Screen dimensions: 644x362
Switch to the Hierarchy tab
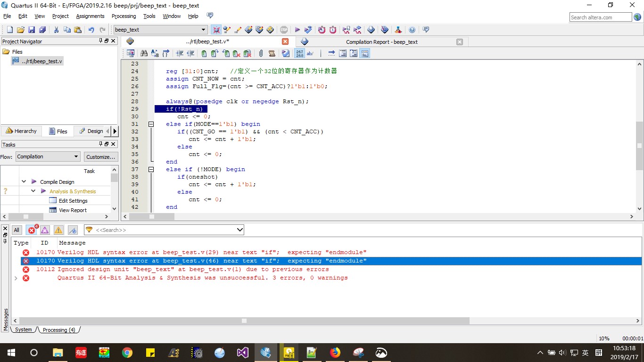tap(21, 131)
